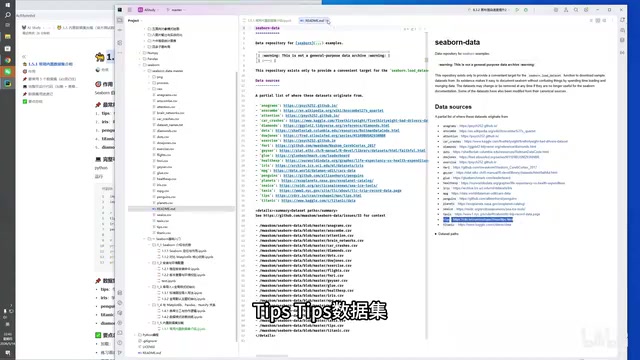Open the Windows Start button
This screenshot has height=360, width=640.
[x=8, y=5]
